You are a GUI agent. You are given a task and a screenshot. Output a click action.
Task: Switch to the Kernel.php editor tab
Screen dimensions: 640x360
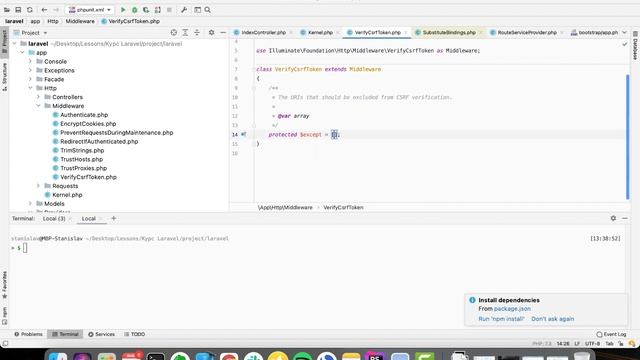[320, 32]
